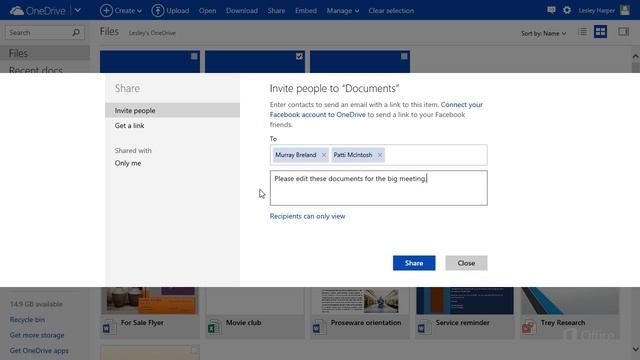Select Open in the command bar
The height and width of the screenshot is (360, 640).
click(207, 11)
